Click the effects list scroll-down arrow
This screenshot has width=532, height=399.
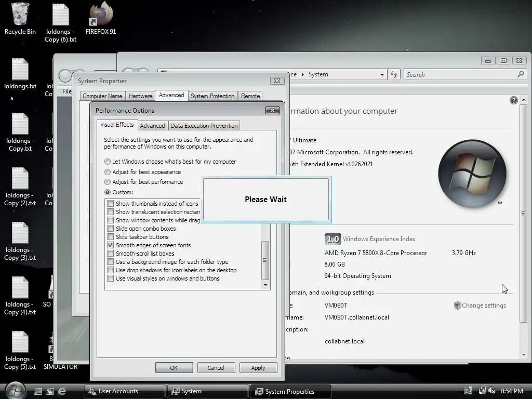[265, 285]
